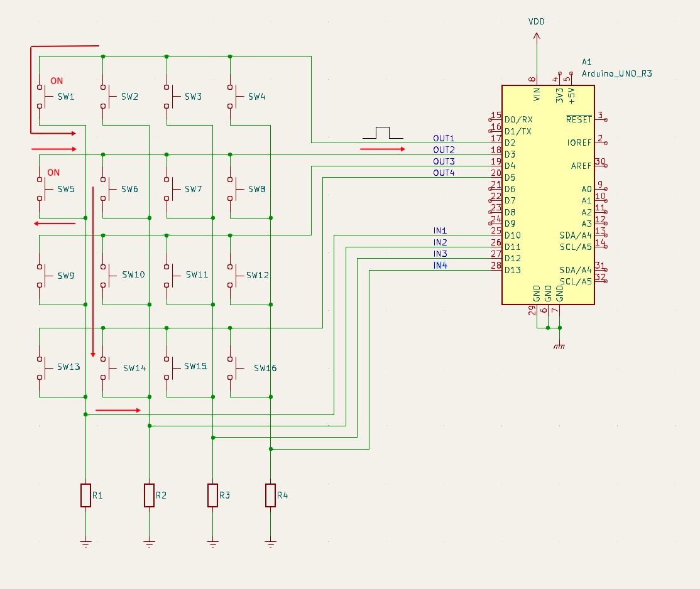Image resolution: width=700 pixels, height=589 pixels.
Task: Select the SW11 push button symbol
Action: (168, 275)
